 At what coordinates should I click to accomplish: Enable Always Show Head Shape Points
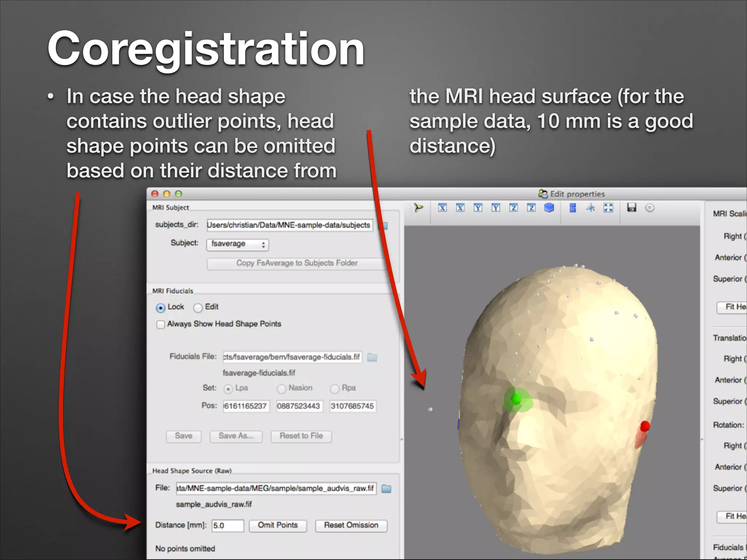[x=160, y=324]
